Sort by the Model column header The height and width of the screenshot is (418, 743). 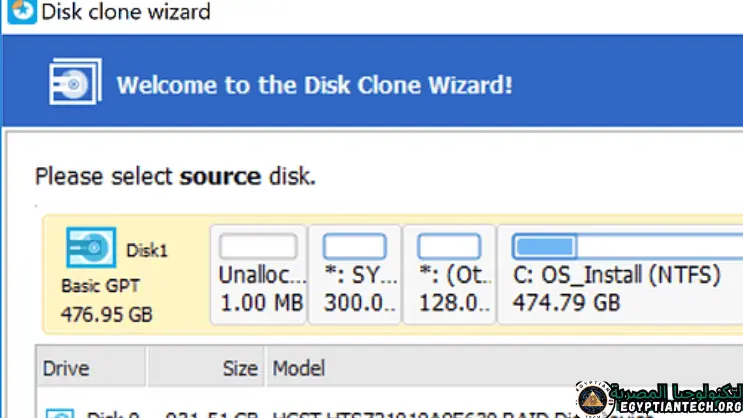click(x=300, y=369)
